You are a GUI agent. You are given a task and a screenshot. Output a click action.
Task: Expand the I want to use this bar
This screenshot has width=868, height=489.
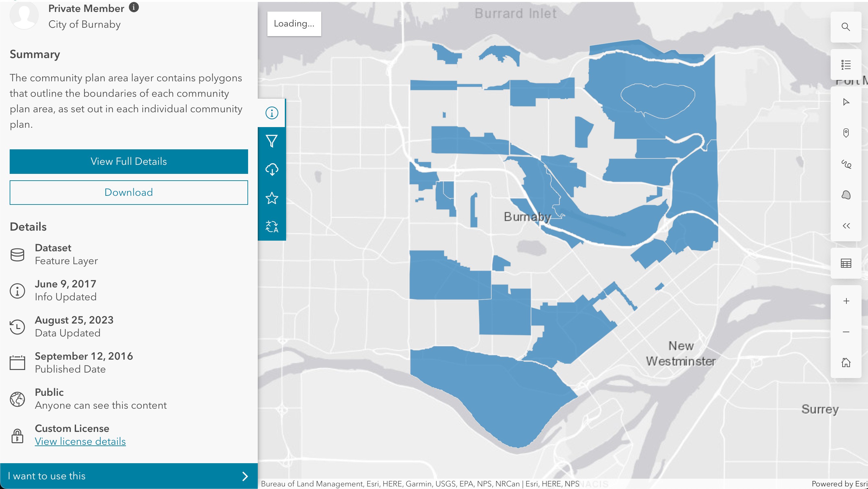point(129,476)
